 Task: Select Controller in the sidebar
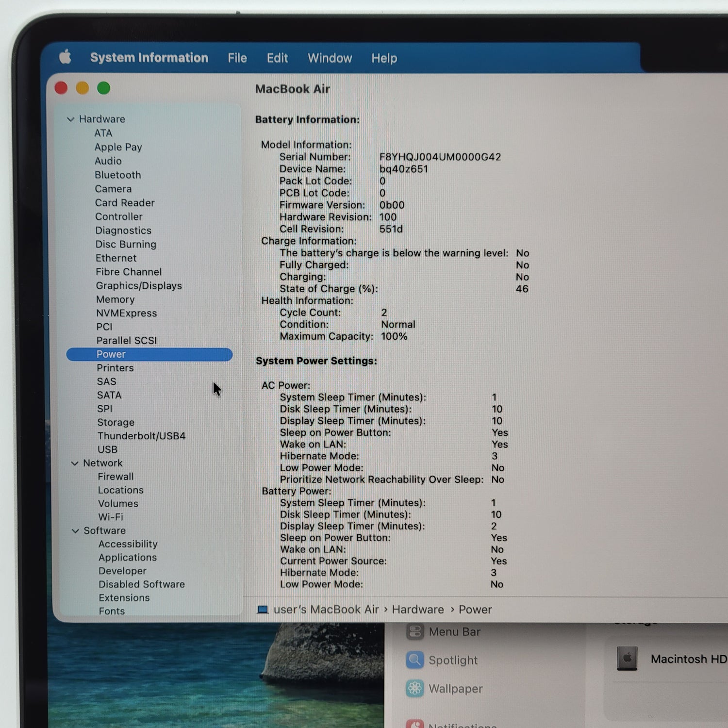(119, 216)
